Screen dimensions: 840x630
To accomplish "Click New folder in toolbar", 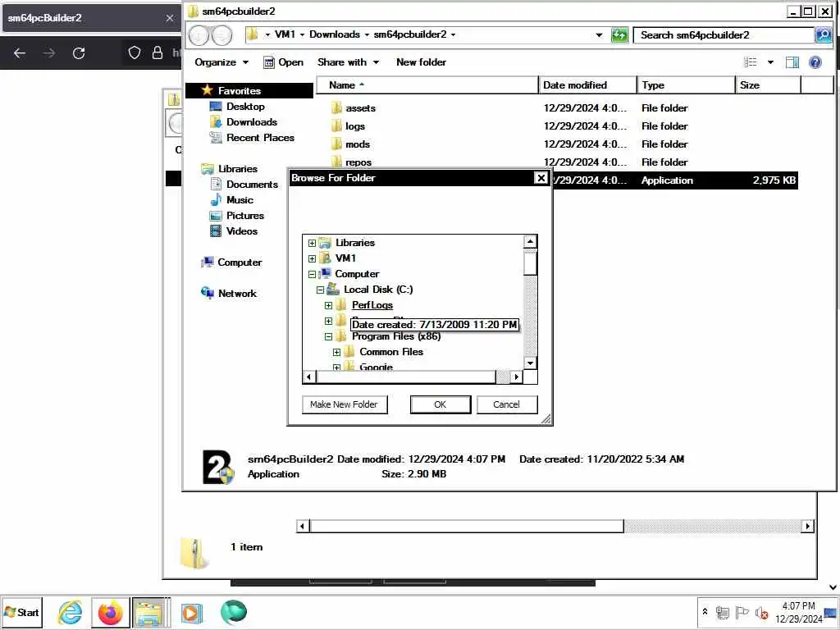I will [421, 62].
